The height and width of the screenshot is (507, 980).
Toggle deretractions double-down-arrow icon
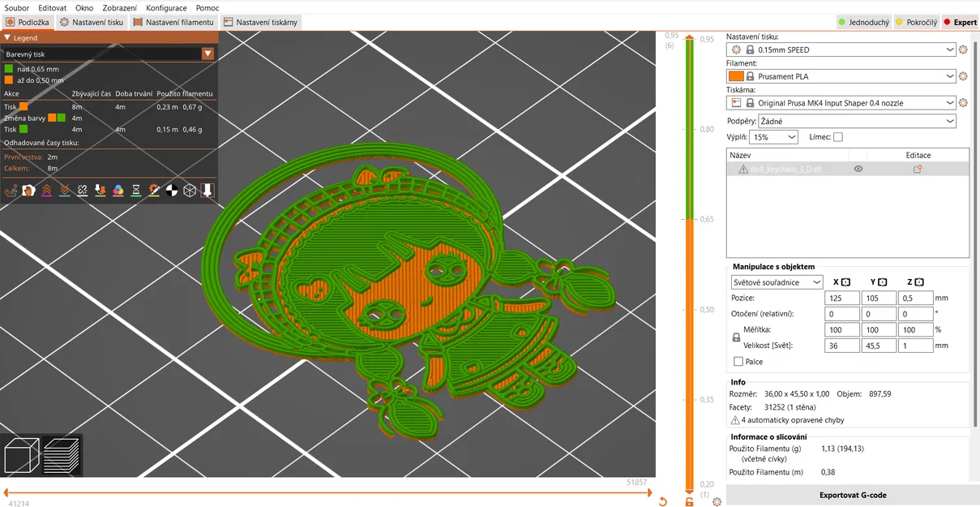coord(65,191)
